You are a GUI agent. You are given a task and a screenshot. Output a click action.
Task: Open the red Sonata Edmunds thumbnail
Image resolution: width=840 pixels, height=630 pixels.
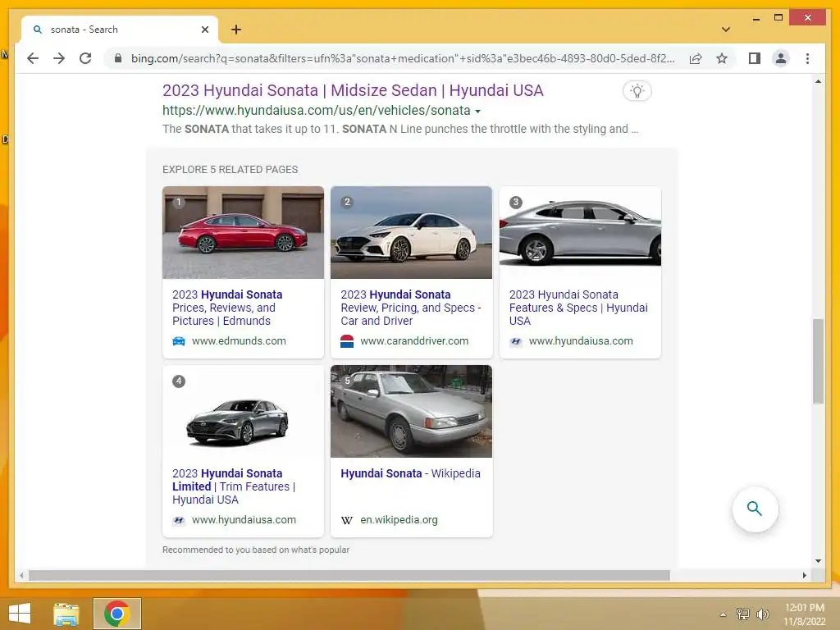coord(243,232)
